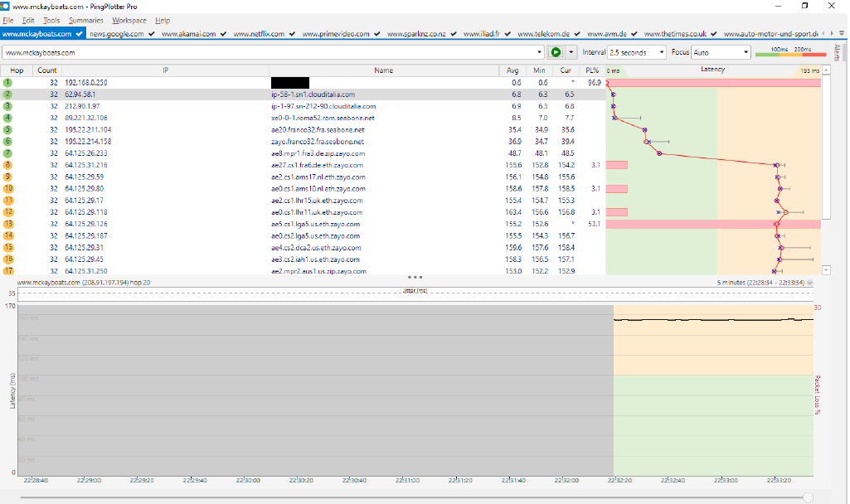Click the Latency graph column header
This screenshot has height=504, width=850.
(x=713, y=70)
